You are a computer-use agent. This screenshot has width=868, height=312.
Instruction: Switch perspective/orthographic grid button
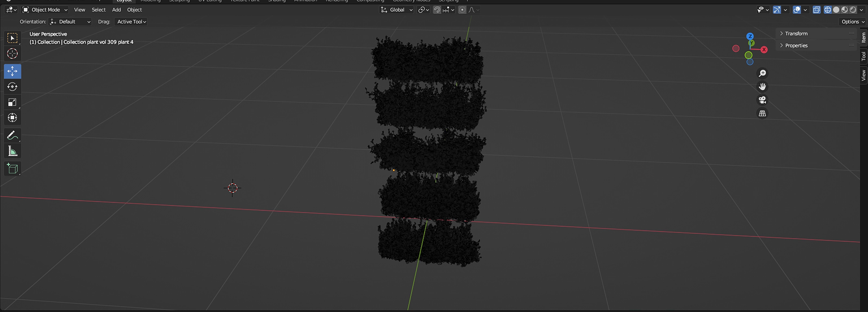[762, 114]
